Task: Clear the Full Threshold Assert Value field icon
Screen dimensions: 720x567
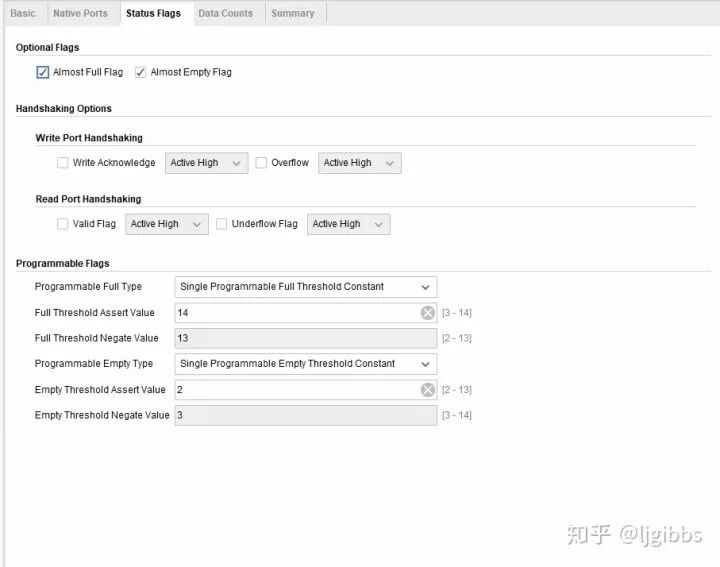Action: 427,313
